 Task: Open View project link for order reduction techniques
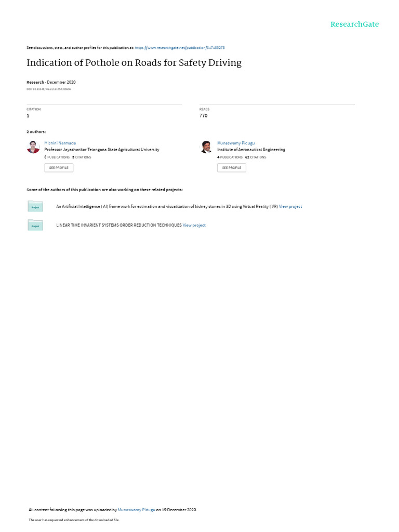tap(194, 225)
